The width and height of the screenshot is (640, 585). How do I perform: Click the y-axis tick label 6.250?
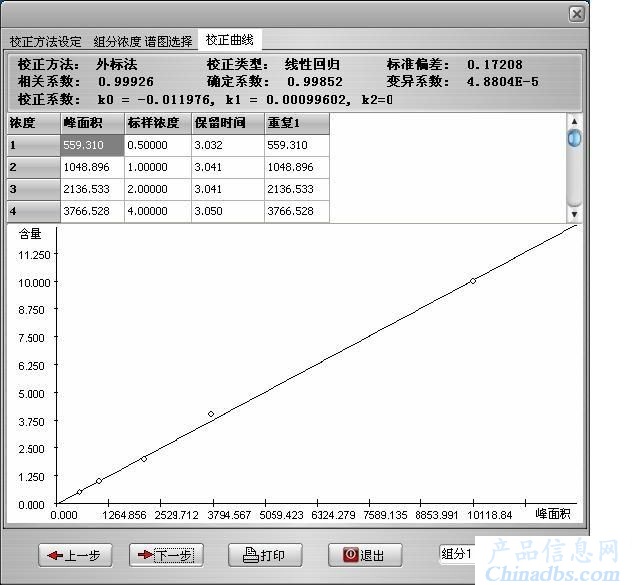tap(31, 366)
